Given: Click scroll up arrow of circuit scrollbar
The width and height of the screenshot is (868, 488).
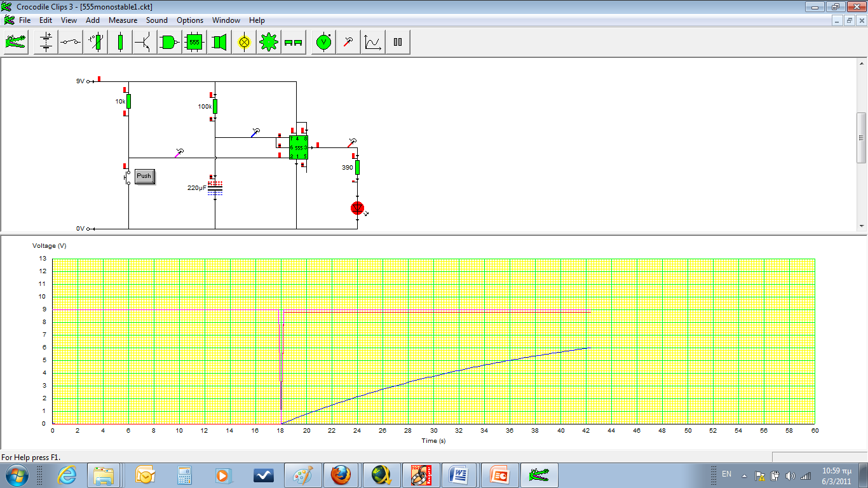Looking at the screenshot, I should click(862, 63).
